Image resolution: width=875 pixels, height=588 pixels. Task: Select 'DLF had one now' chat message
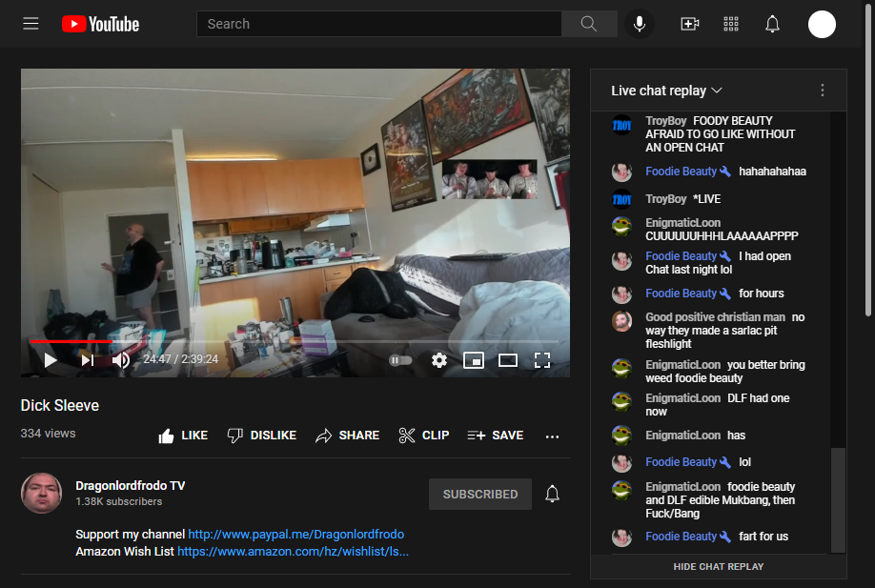coord(719,405)
